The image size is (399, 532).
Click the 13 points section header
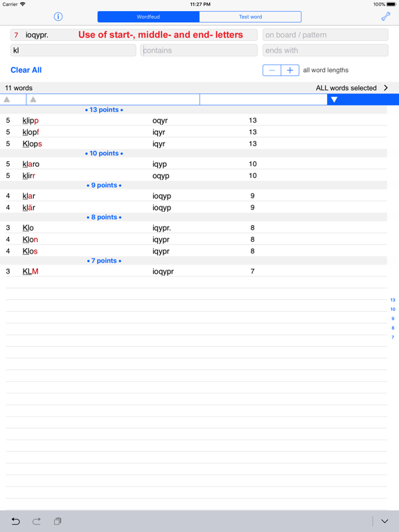coord(104,109)
